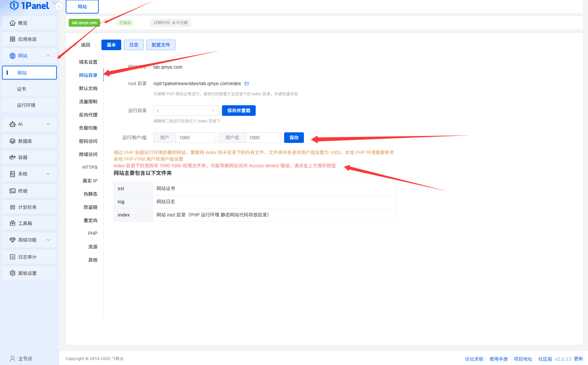Image resolution: width=588 pixels, height=365 pixels.
Task: Open the 使用手册 footer link
Action: tap(498, 359)
